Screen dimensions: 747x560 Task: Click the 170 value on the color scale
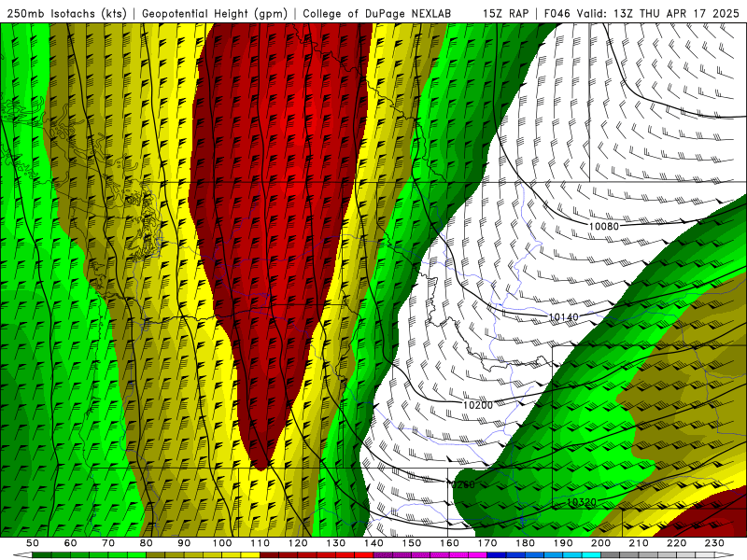pyautogui.click(x=487, y=543)
